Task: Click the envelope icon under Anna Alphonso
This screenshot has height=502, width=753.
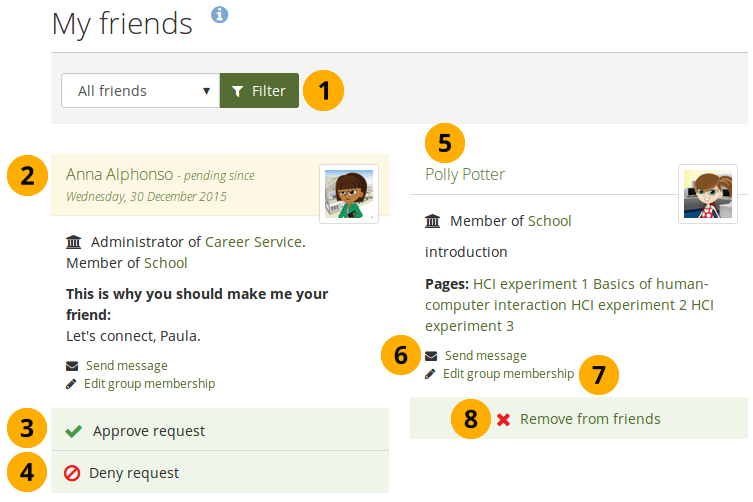Action: (x=72, y=366)
